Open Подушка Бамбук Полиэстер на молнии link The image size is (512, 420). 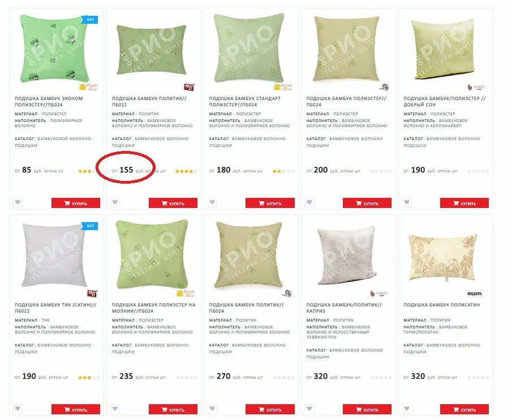[x=154, y=308]
